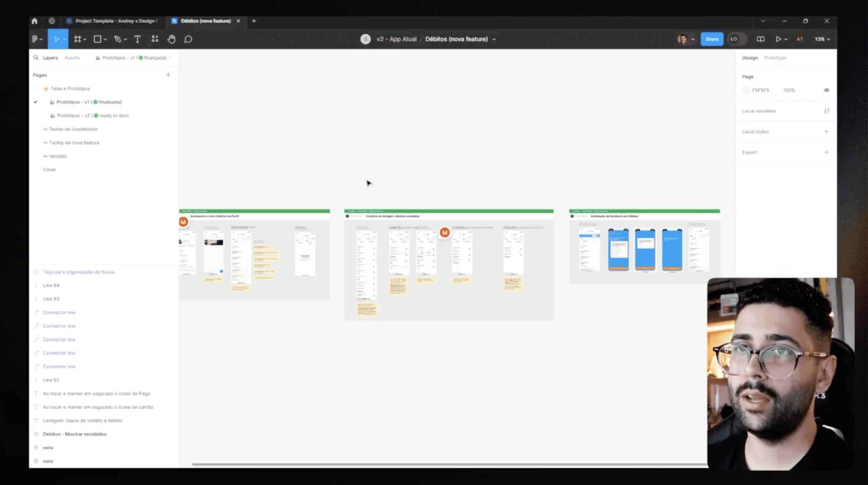
Task: Toggle Dev Mode switch
Action: point(736,39)
